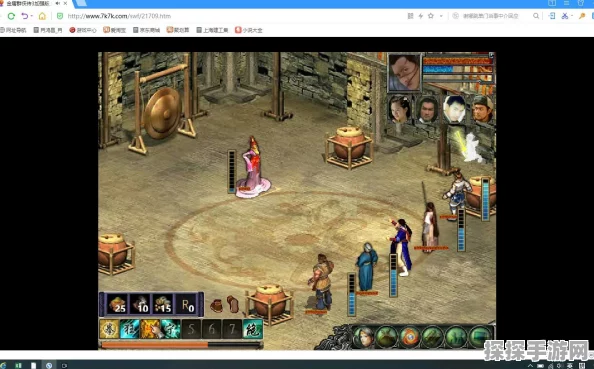
Task: Select the teal skill icon after slot 7
Action: (x=253, y=329)
